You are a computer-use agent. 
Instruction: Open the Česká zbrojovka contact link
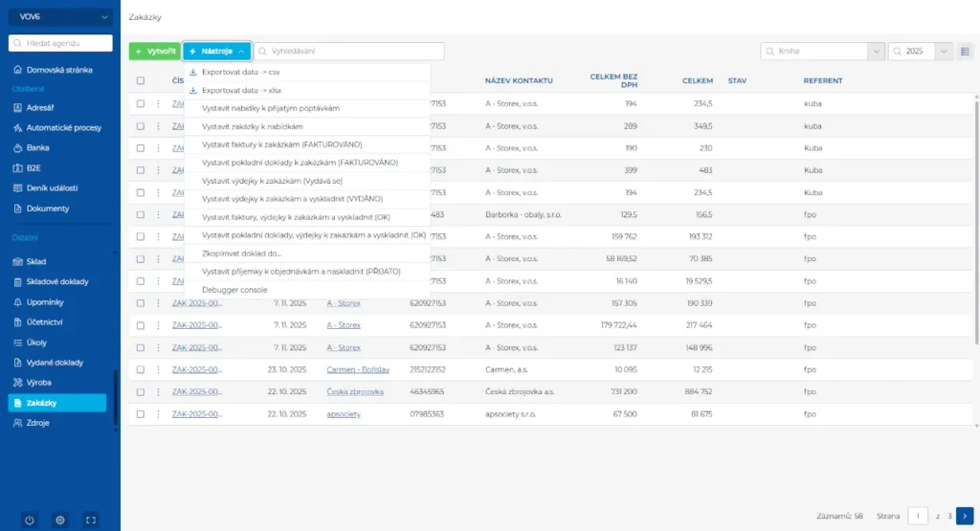click(x=355, y=391)
